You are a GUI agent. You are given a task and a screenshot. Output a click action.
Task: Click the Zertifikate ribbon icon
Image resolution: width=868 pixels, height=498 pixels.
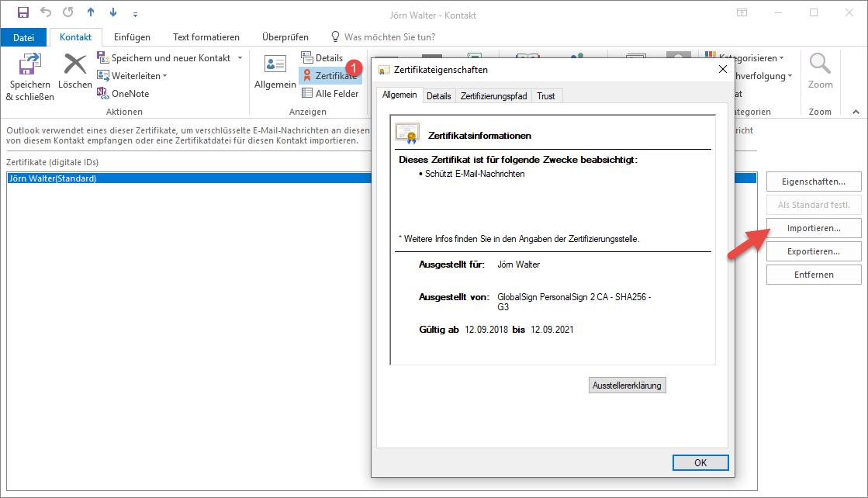click(x=307, y=76)
